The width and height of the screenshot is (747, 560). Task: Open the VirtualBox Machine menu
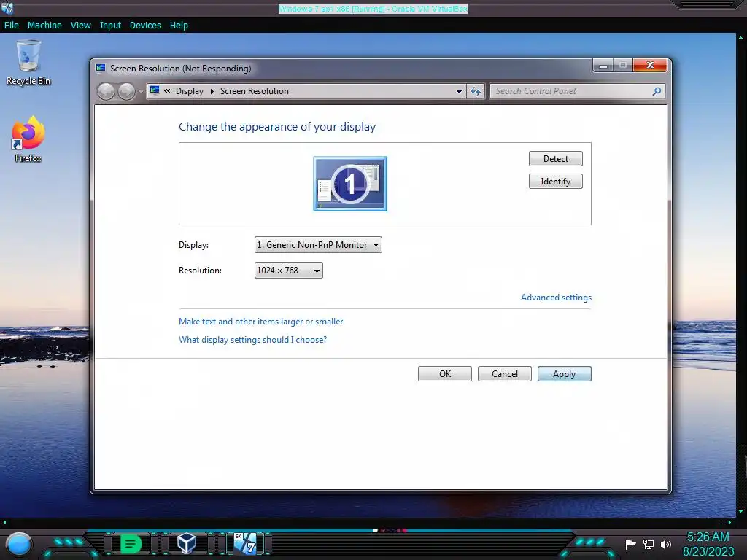click(44, 26)
